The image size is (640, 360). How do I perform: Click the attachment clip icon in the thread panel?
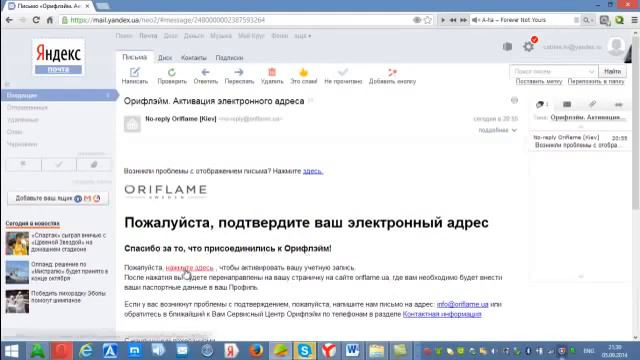click(592, 104)
